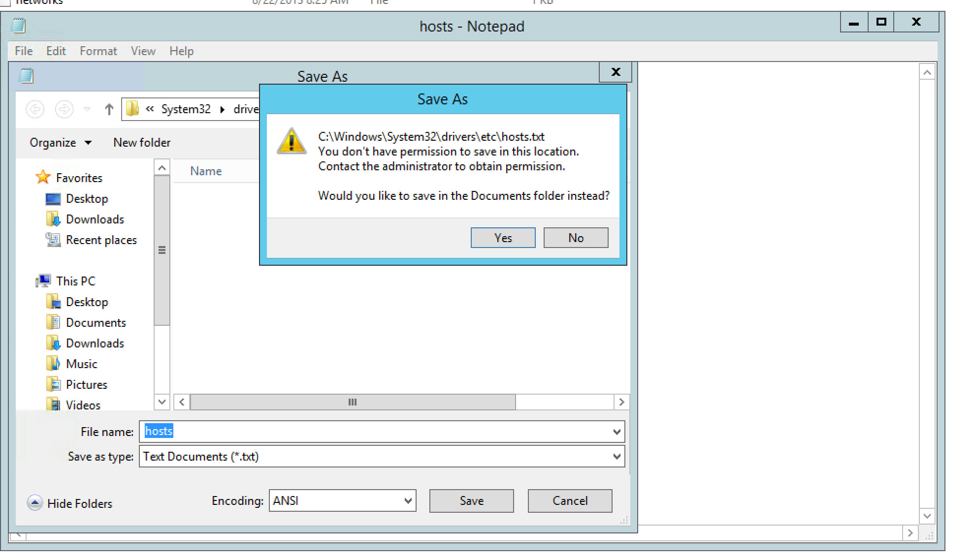Click the Videos folder icon under This PC
974x560 pixels.
pyautogui.click(x=54, y=404)
